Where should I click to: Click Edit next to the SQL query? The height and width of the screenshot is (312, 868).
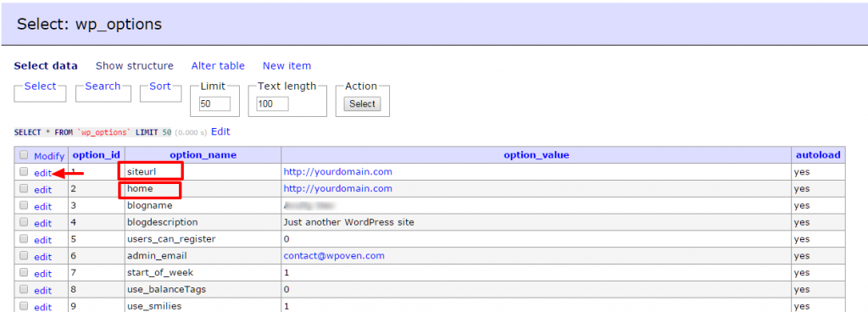220,132
